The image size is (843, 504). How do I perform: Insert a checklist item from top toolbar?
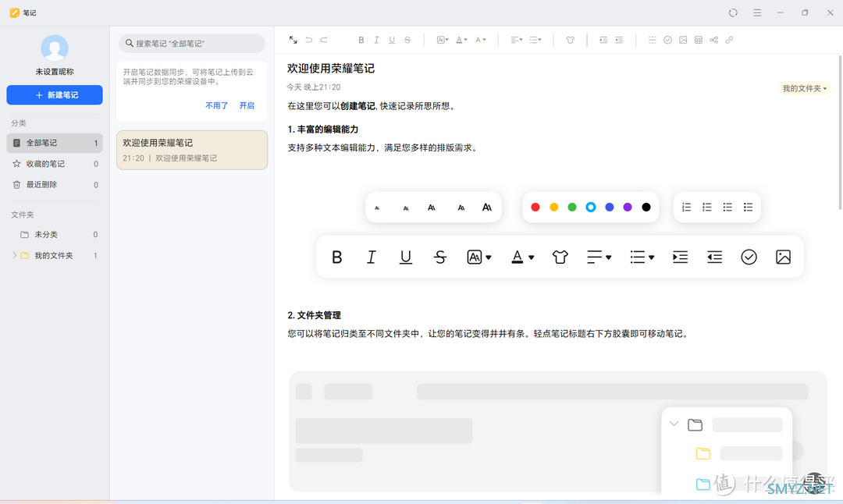[x=667, y=40]
